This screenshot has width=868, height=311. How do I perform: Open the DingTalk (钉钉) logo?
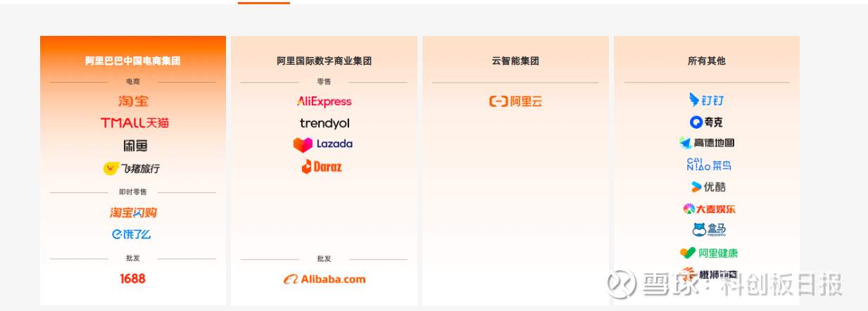(705, 100)
